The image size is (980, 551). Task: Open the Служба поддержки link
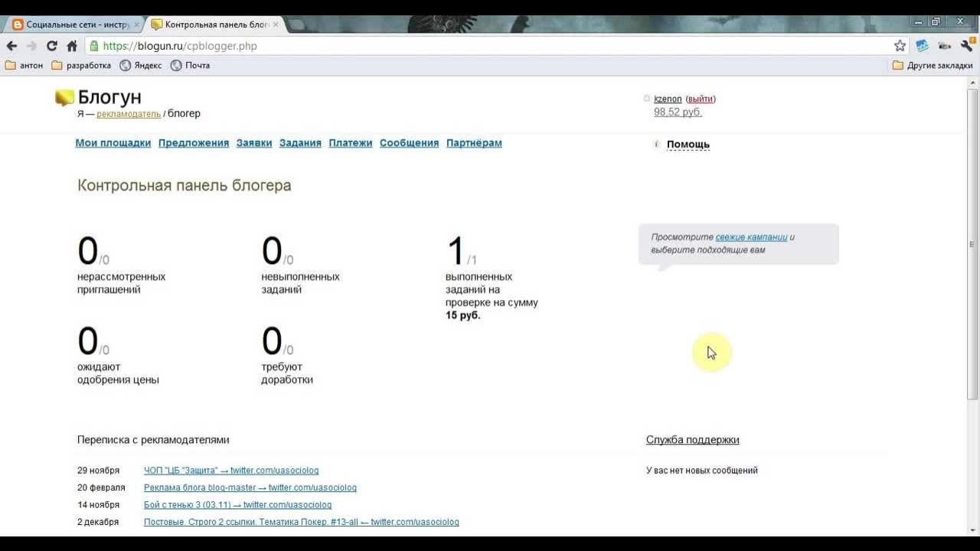(692, 440)
